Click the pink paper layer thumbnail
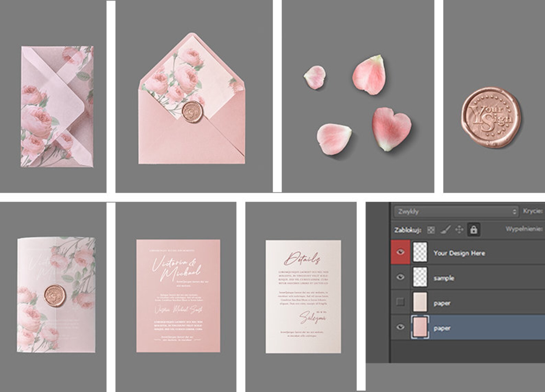The height and width of the screenshot is (392, 545). coord(420,327)
